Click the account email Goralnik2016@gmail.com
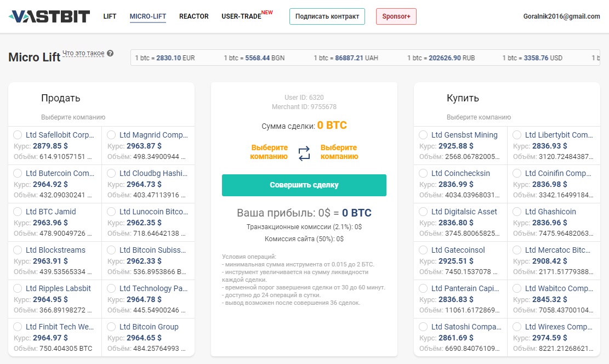The width and height of the screenshot is (609, 364). coord(561,16)
